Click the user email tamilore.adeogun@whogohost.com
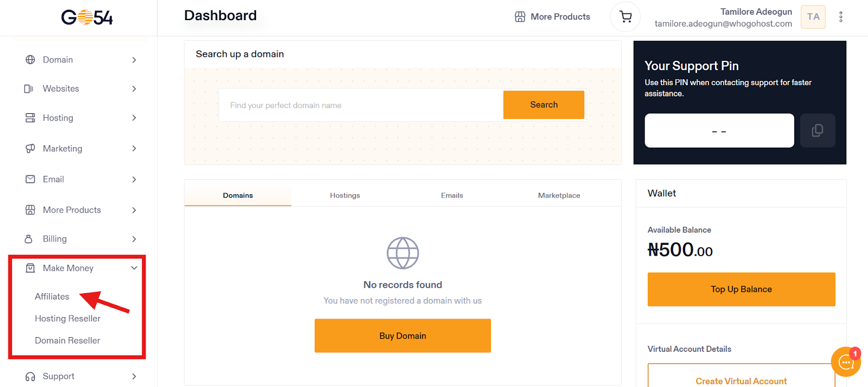Viewport: 868px width, 387px height. [723, 23]
